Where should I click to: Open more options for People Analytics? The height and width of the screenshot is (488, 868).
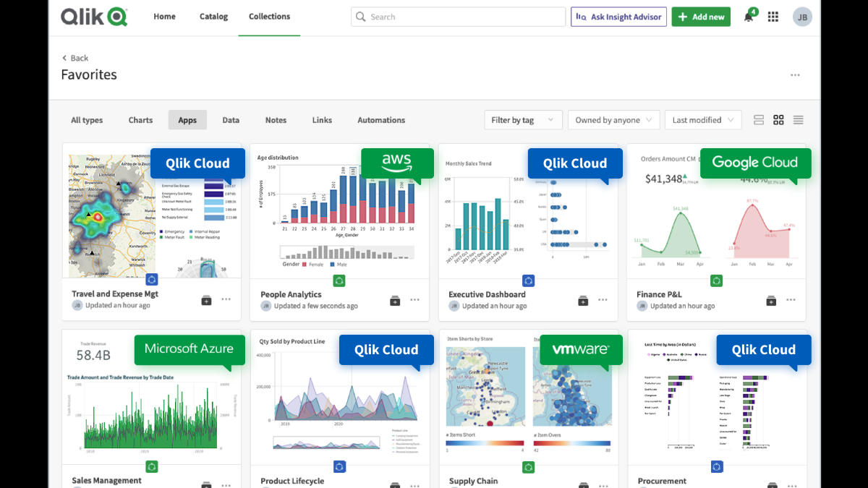[414, 300]
